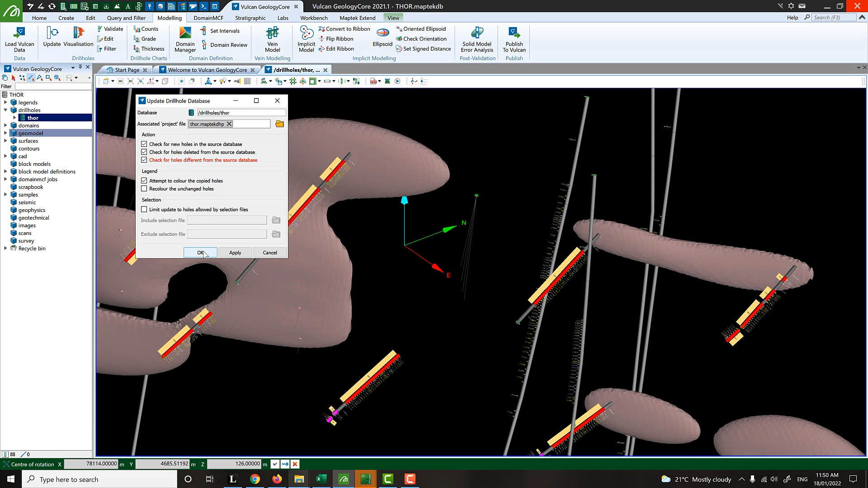Viewport: 868px width, 488px height.
Task: Open drillhole Visualisation tool
Action: pyautogui.click(x=78, y=37)
